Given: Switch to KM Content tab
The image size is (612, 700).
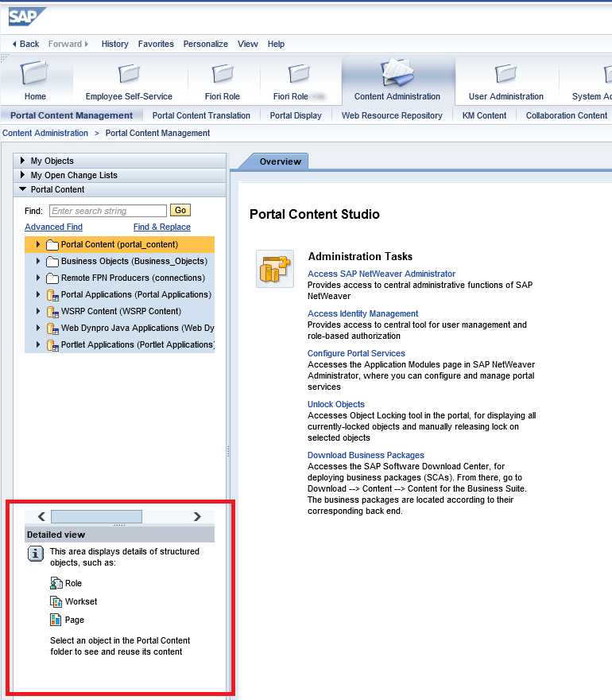Looking at the screenshot, I should (x=484, y=115).
